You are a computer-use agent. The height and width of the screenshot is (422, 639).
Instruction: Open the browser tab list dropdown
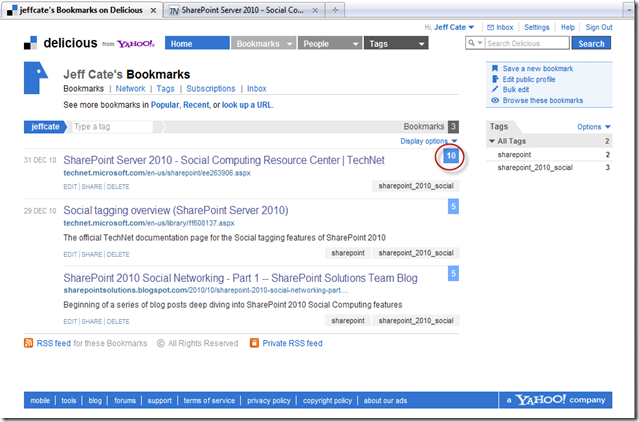tap(629, 10)
